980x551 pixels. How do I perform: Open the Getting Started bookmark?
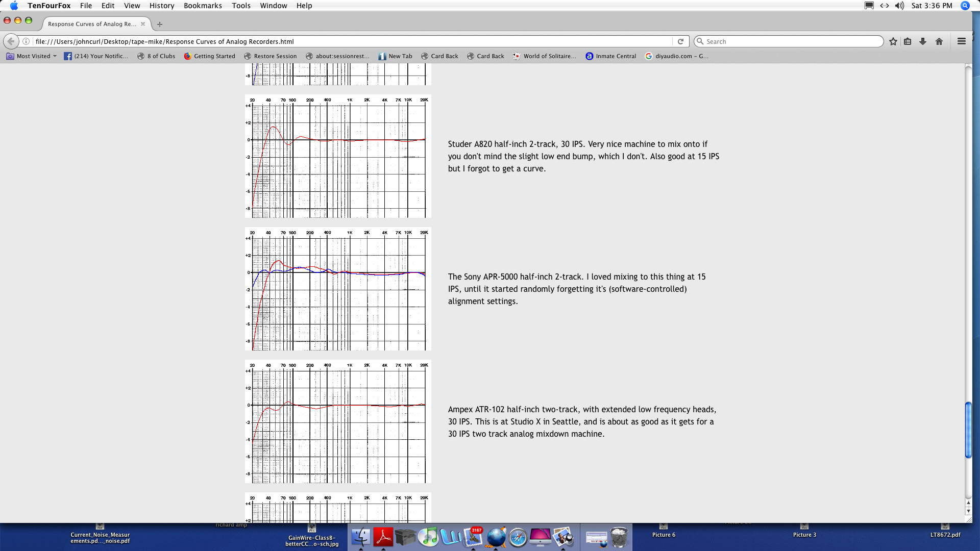click(209, 56)
